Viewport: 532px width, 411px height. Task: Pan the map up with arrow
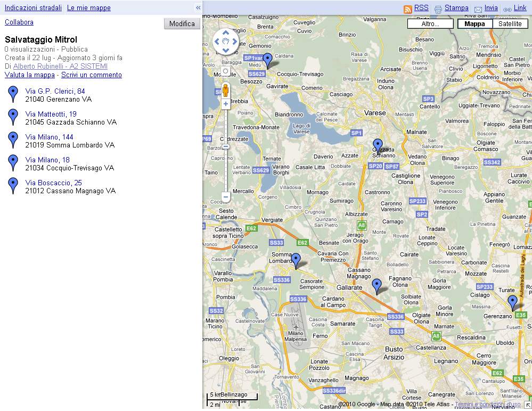tap(226, 33)
